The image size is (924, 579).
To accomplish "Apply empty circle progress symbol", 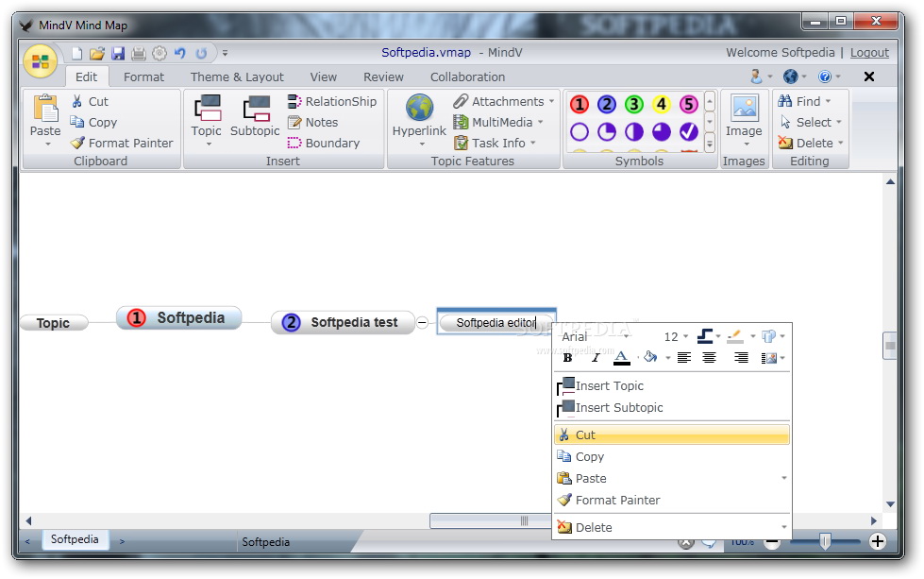I will coord(580,131).
